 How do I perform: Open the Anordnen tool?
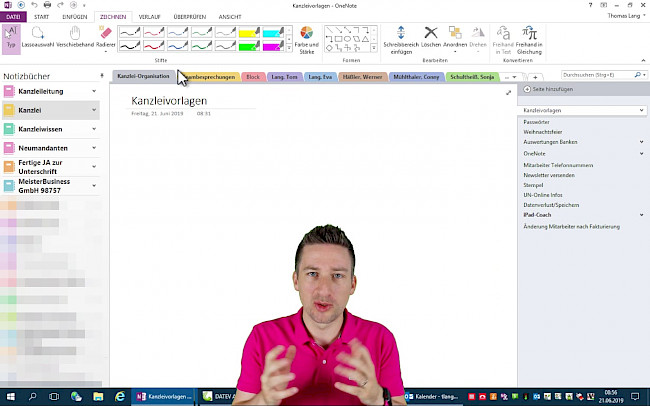455,40
